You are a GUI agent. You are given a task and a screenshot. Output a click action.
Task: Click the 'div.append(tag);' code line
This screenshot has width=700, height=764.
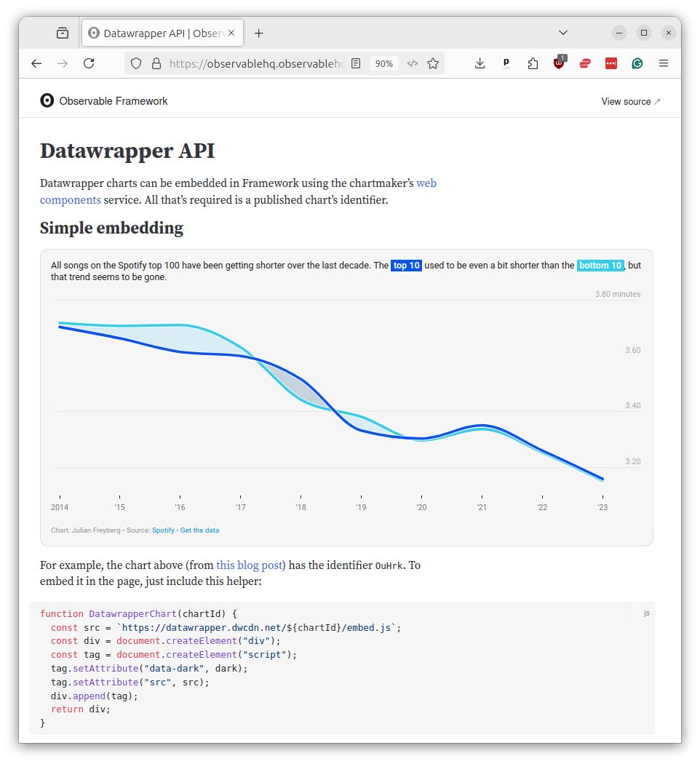(95, 696)
